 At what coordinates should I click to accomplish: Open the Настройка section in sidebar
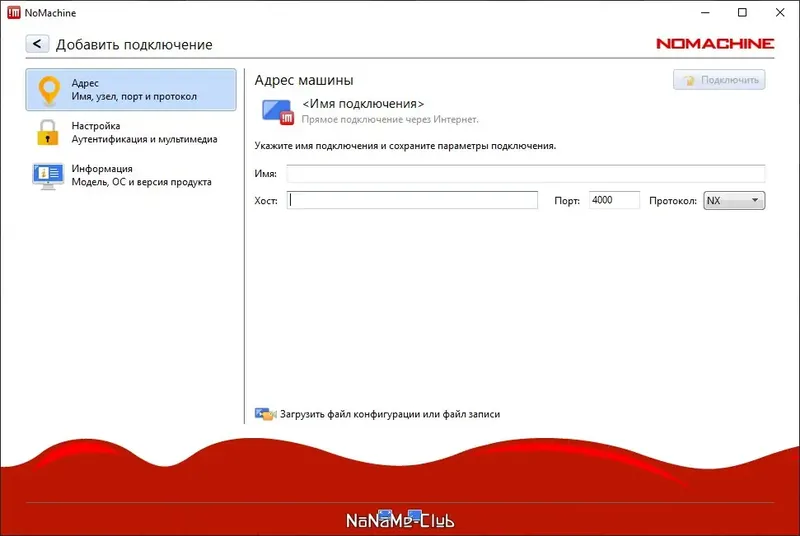point(131,132)
